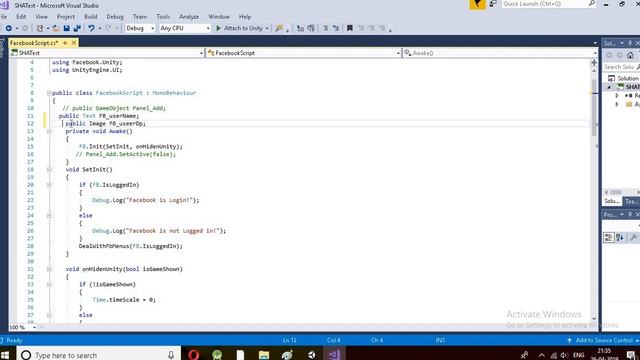Click the taskbar microphone icon
640x360 pixels.
point(171,355)
